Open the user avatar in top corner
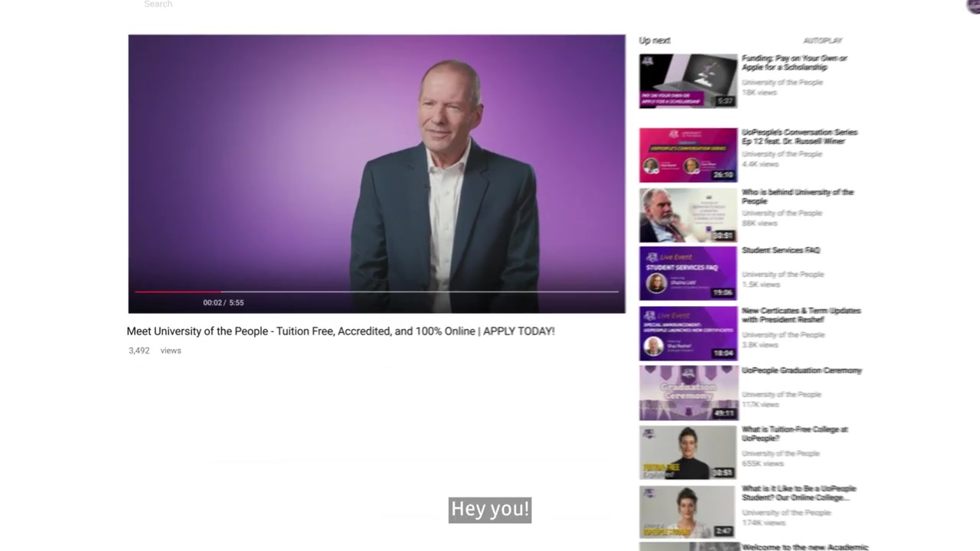This screenshot has height=551, width=980. click(974, 6)
